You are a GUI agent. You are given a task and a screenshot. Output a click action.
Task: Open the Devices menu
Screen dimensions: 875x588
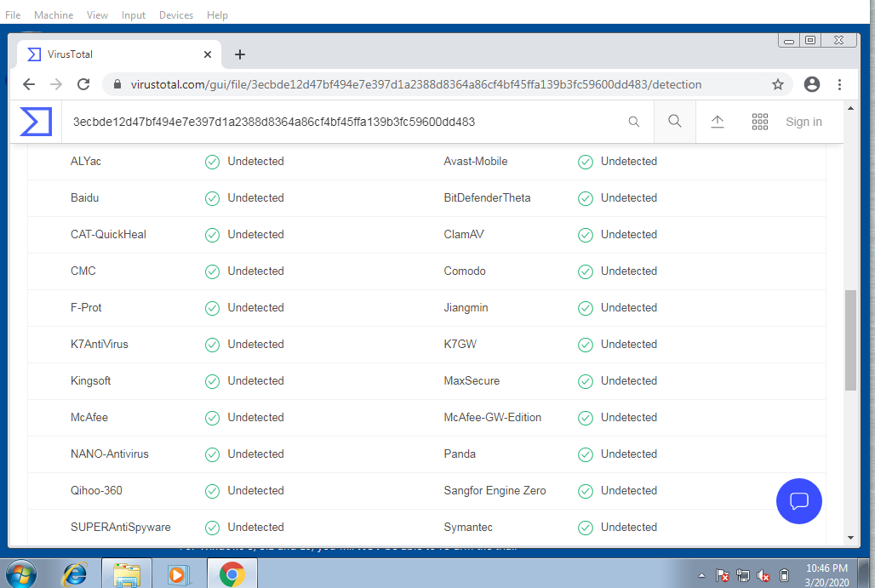pyautogui.click(x=176, y=15)
